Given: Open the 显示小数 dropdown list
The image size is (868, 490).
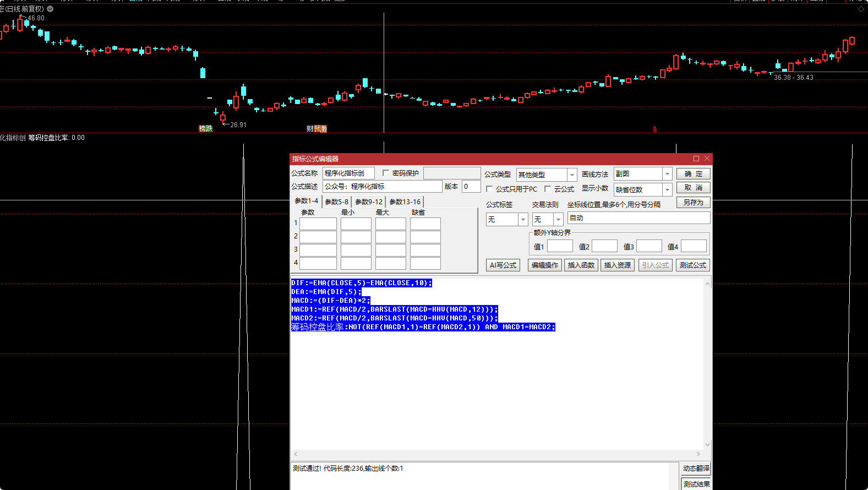Looking at the screenshot, I should [x=667, y=190].
